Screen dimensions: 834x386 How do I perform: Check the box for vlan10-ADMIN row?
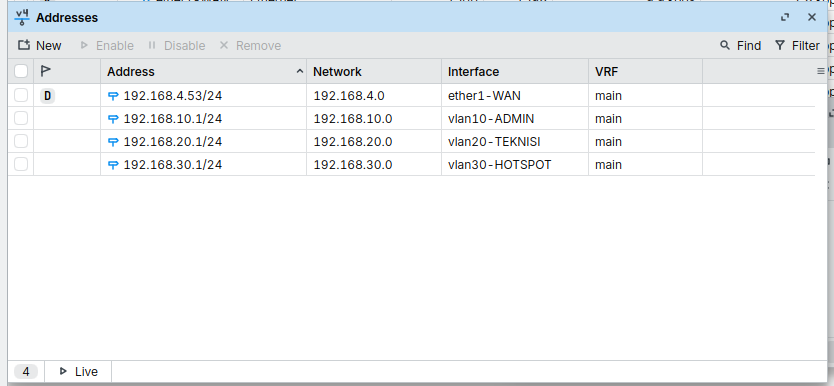[21, 118]
